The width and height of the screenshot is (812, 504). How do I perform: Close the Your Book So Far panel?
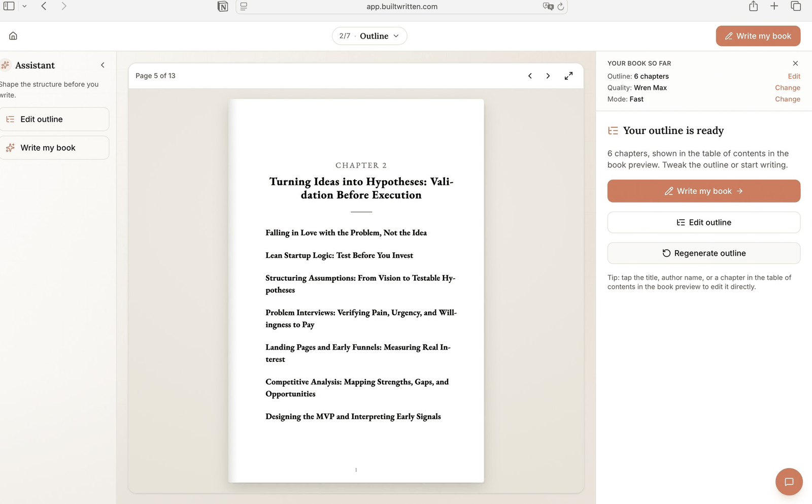795,63
